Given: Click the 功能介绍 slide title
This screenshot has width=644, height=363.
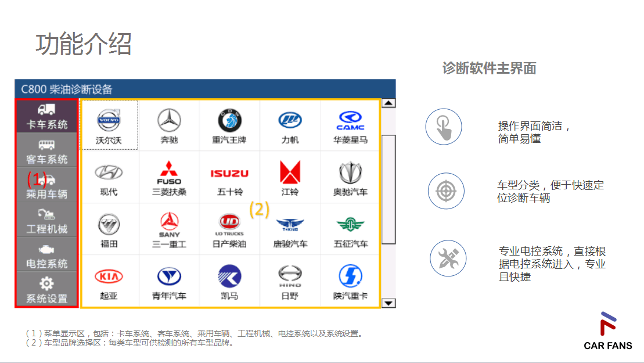Looking at the screenshot, I should click(x=84, y=44).
